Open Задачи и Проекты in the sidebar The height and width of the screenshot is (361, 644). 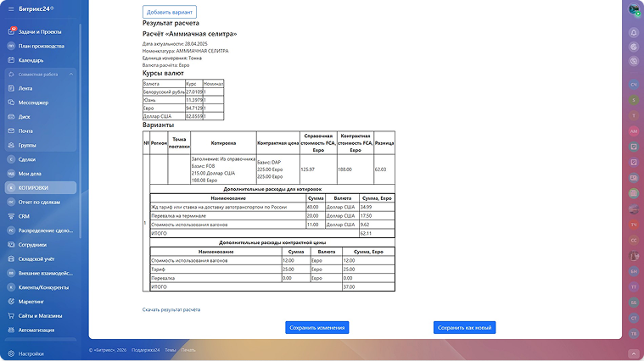[x=40, y=31]
